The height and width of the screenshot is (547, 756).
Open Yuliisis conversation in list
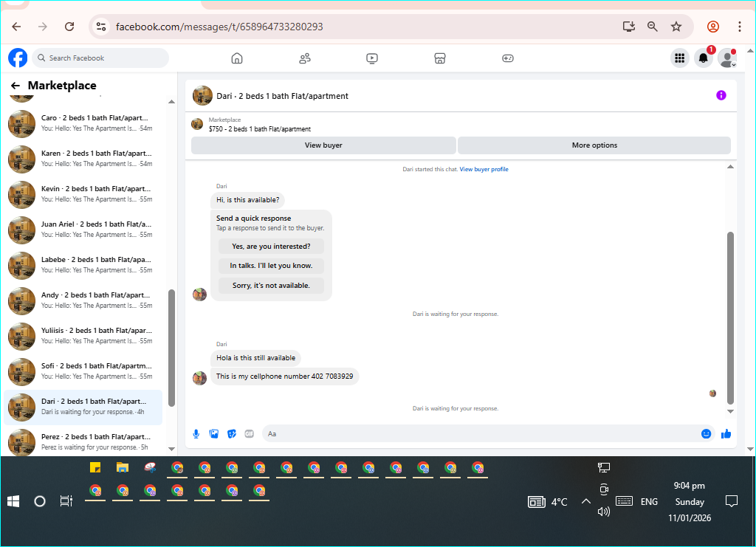(x=83, y=336)
